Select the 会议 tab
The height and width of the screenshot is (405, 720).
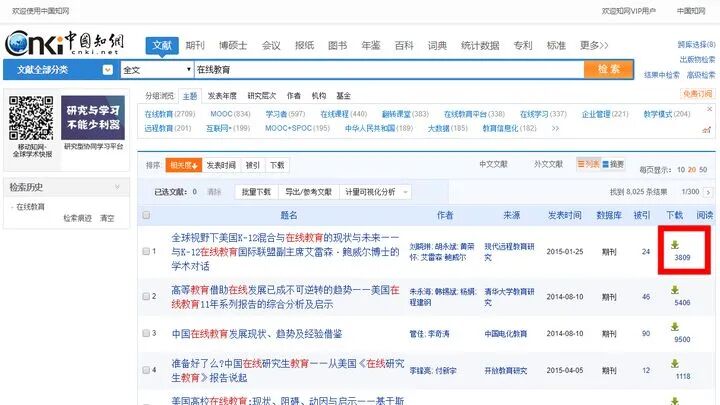[271, 45]
